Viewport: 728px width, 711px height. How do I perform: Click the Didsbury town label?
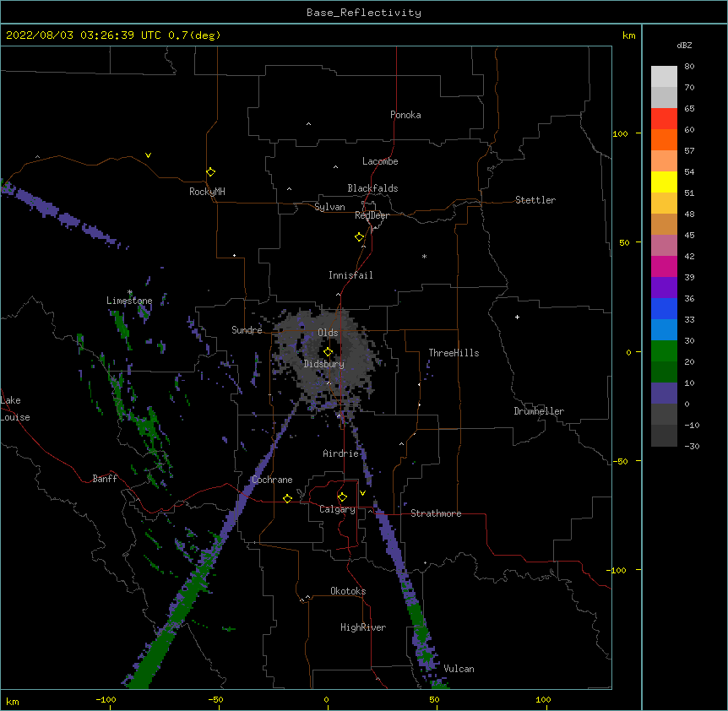point(324,364)
